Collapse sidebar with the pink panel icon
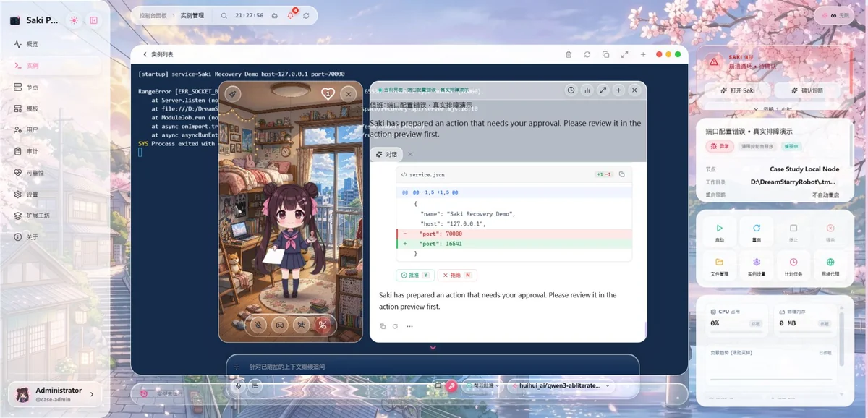 [93, 20]
